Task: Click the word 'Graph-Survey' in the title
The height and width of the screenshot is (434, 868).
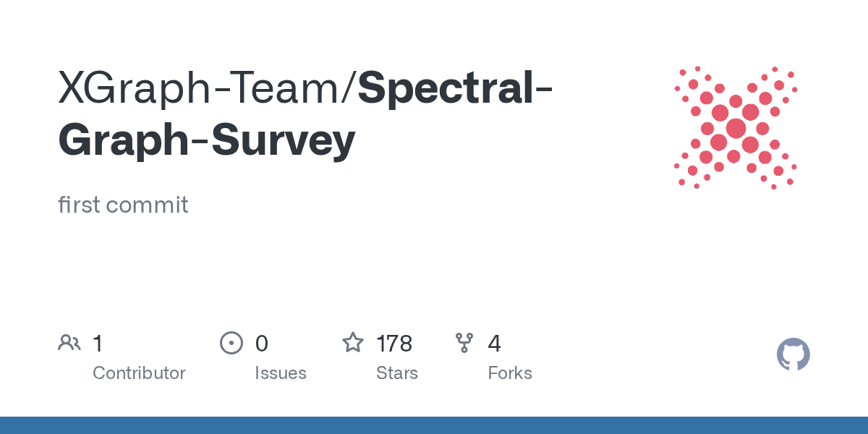Action: (207, 140)
